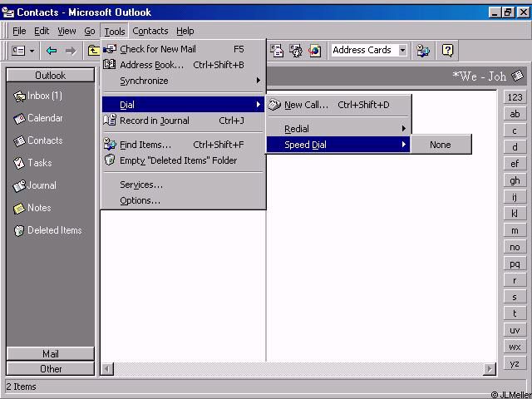
Task: Jump to contacts under m
Action: pos(515,230)
